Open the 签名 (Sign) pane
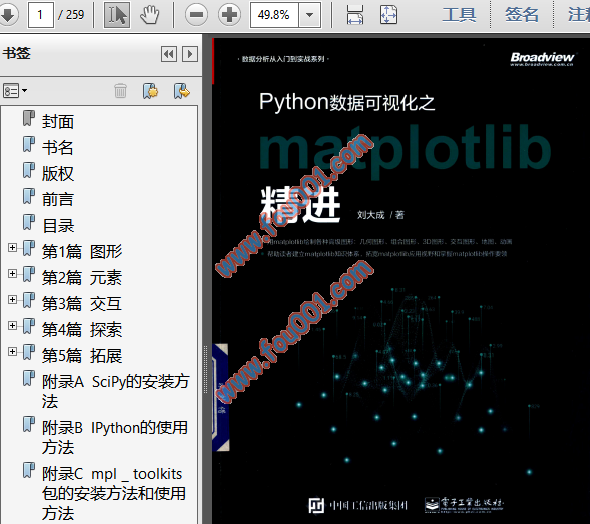The image size is (590, 524). 522,15
